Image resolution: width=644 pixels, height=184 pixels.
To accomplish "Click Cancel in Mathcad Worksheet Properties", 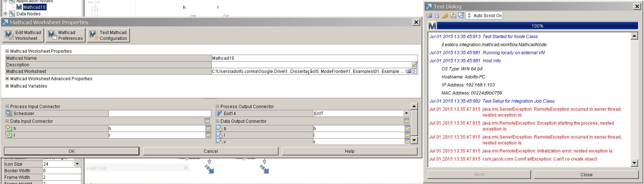I will point(211,151).
